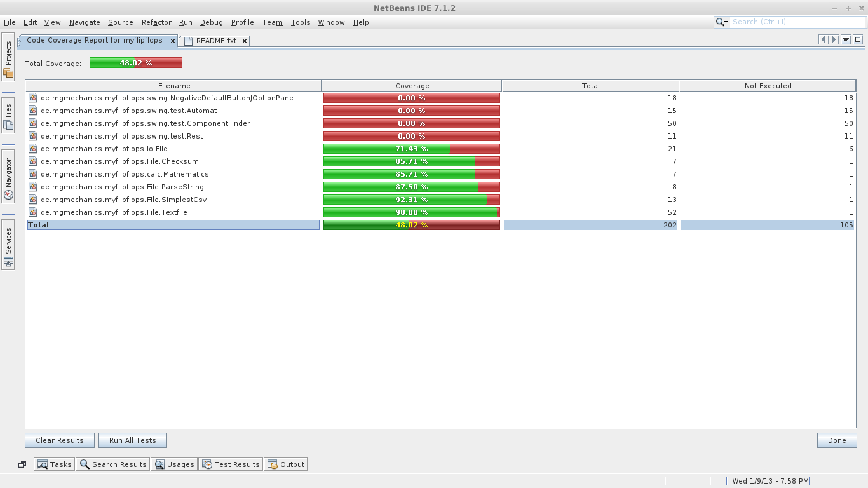Select the swing.test.Rest row

[440, 136]
